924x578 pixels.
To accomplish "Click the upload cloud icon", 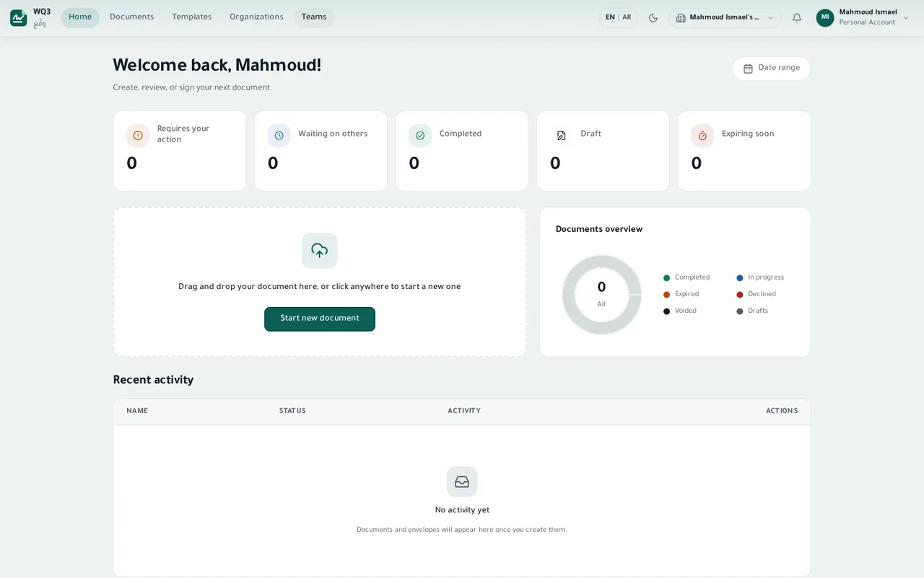I will tap(320, 251).
